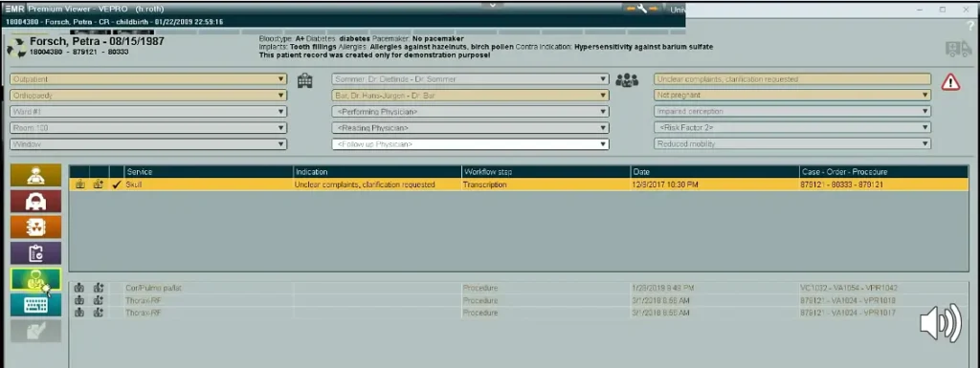The width and height of the screenshot is (980, 368).
Task: Click the group of people icon
Action: tap(627, 80)
